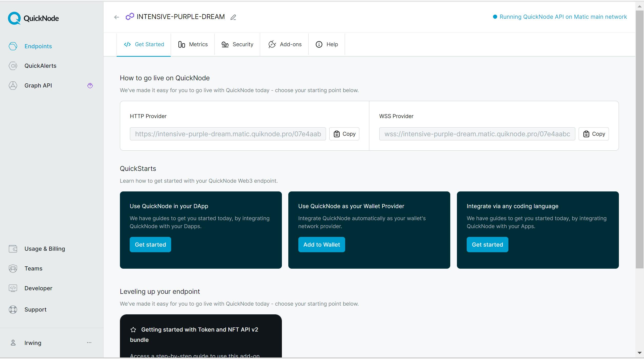Go to Usage & Billing
The height and width of the screenshot is (359, 644).
45,249
